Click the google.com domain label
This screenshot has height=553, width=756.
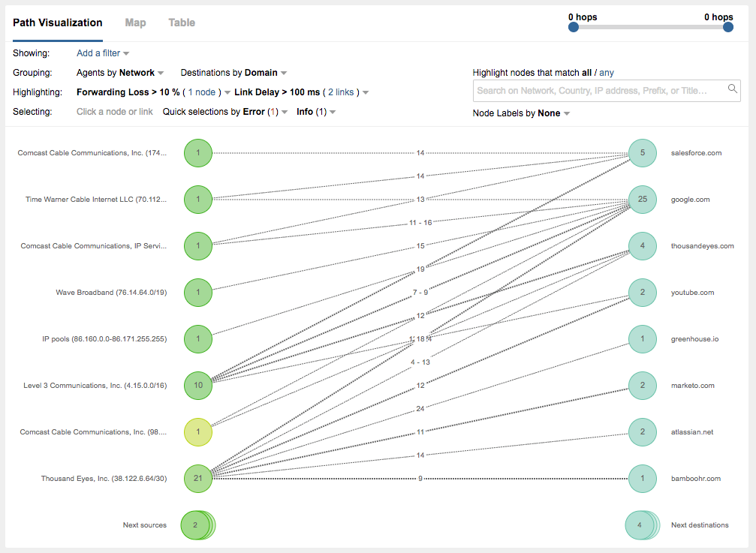[690, 200]
